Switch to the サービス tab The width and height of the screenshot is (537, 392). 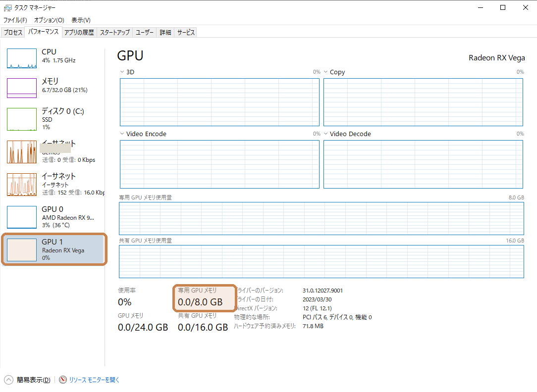pos(186,33)
